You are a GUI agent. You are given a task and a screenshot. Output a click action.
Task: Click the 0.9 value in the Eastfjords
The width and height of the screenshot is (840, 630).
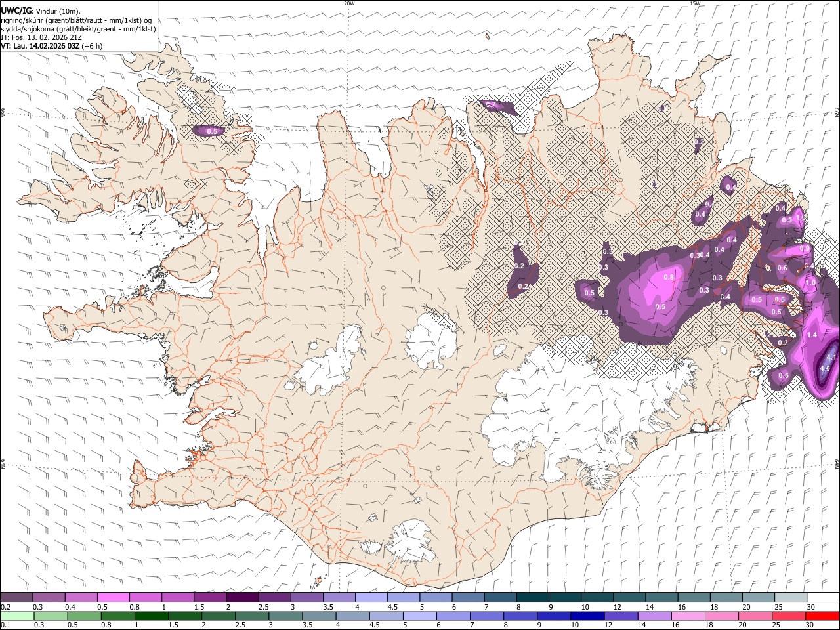tap(805, 249)
